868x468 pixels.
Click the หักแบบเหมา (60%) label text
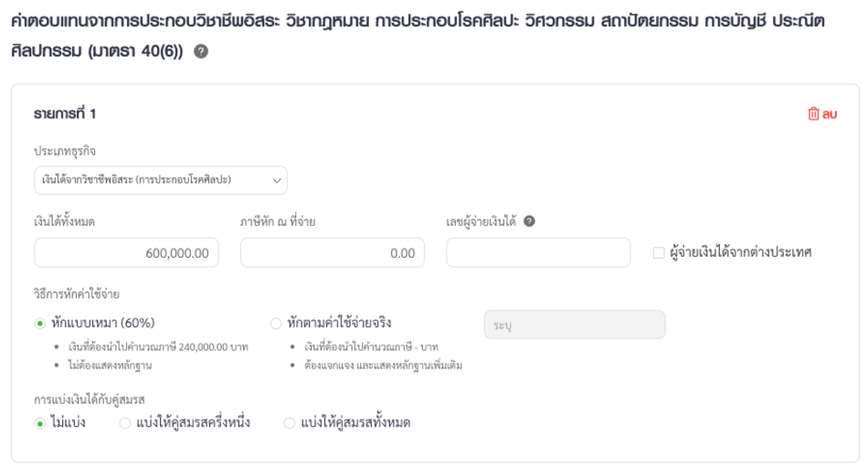click(x=103, y=323)
